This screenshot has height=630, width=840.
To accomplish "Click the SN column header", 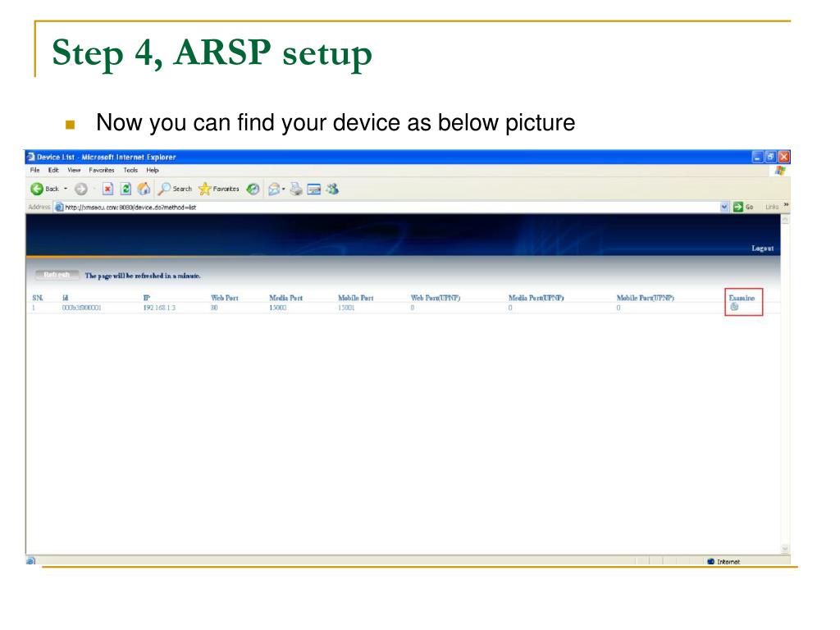I will click(x=38, y=298).
